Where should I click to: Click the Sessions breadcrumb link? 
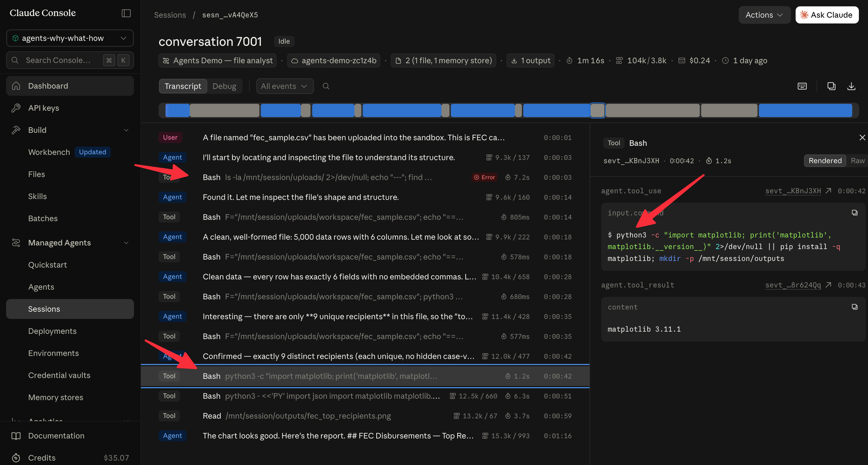(170, 15)
